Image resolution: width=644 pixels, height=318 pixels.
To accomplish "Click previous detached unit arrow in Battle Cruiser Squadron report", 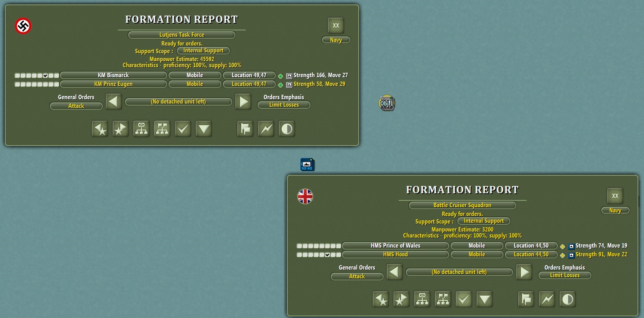I will point(394,272).
